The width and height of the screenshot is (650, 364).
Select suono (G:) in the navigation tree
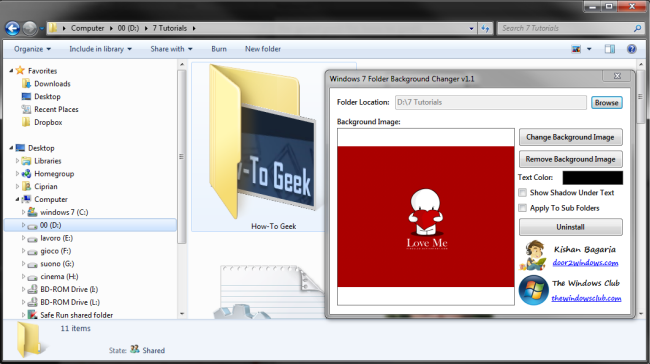pyautogui.click(x=57, y=264)
